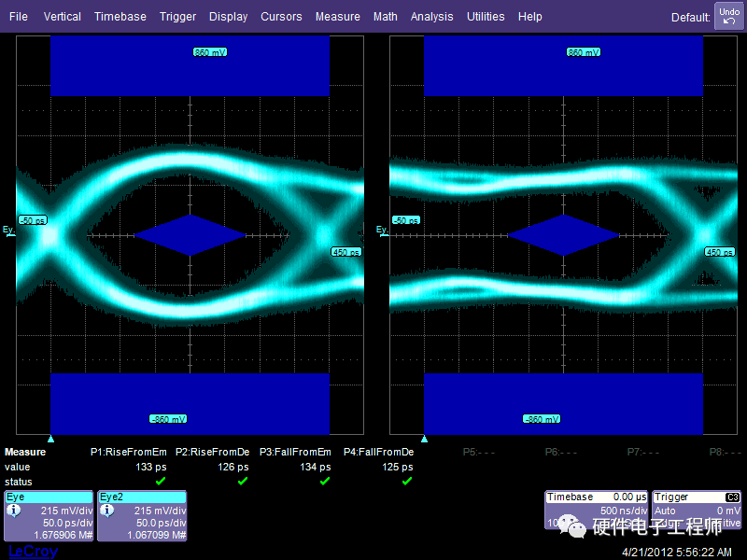This screenshot has height=560, width=747.
Task: Click the P1 value 133 ps
Action: tap(151, 468)
